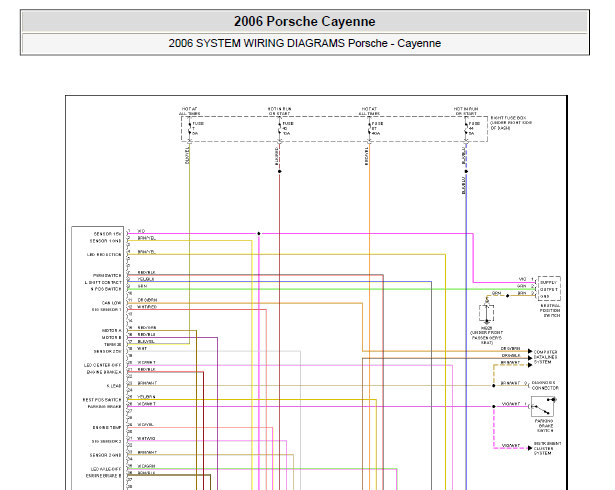This screenshot has height=490, width=615.
Task: Click the "DIAGNOSIS CONNECTOR" label
Action: tap(545, 385)
